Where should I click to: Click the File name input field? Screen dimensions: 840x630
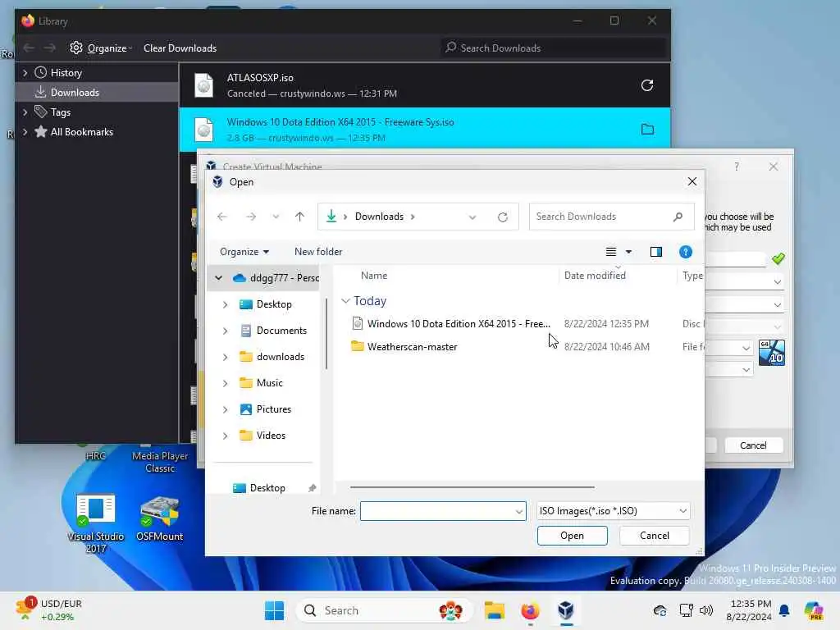coord(437,511)
